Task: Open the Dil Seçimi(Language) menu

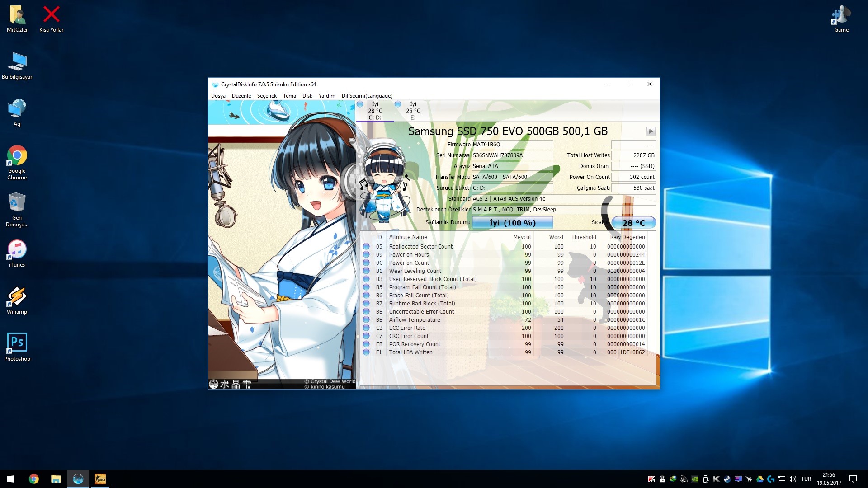Action: pos(367,96)
